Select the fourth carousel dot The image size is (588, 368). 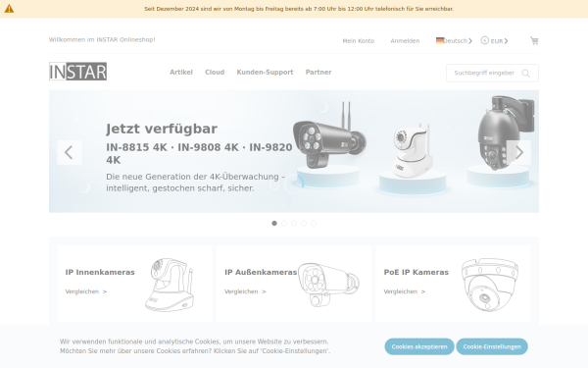(304, 224)
